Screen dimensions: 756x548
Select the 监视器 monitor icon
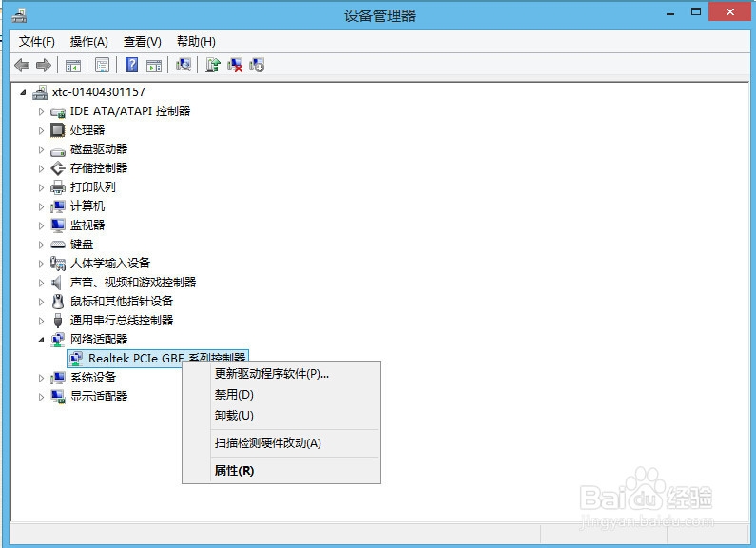(58, 225)
